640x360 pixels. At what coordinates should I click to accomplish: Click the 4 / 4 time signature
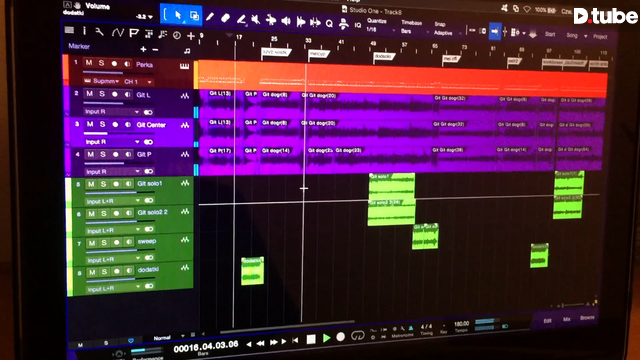coord(426,327)
